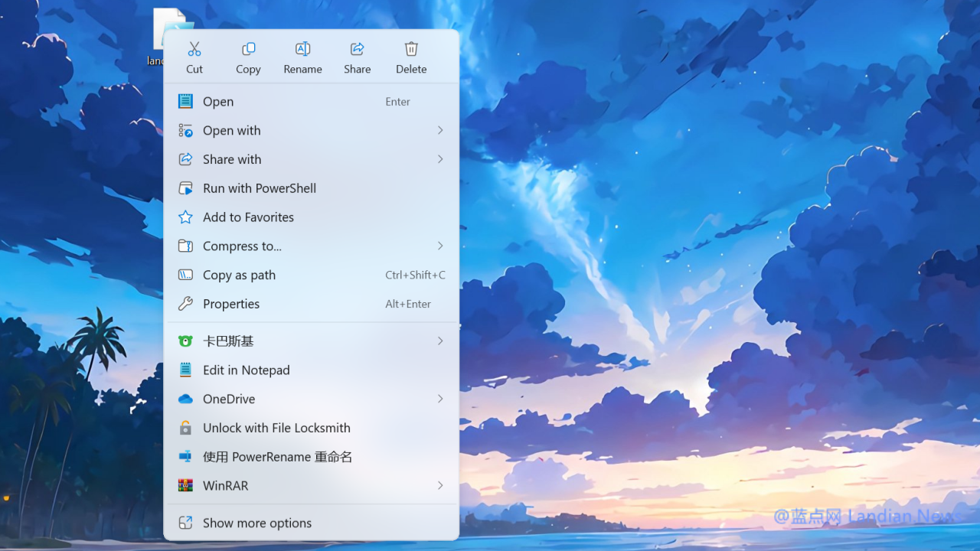Click the star icon for Add to Favorites
This screenshot has height=551, width=980.
tap(185, 217)
